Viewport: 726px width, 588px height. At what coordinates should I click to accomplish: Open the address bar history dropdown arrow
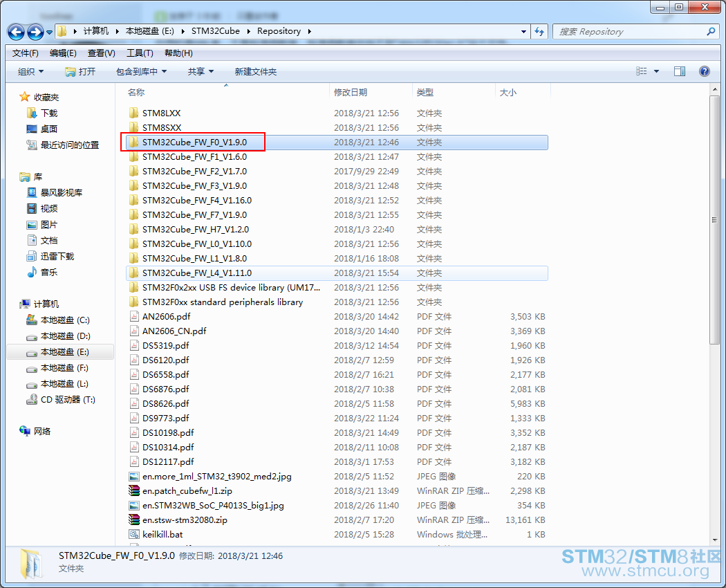tap(523, 32)
